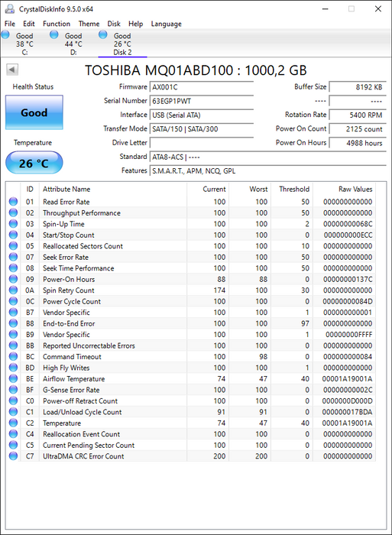Screen dimensions: 392x535
Task: Open the Language menu
Action: coord(166,24)
